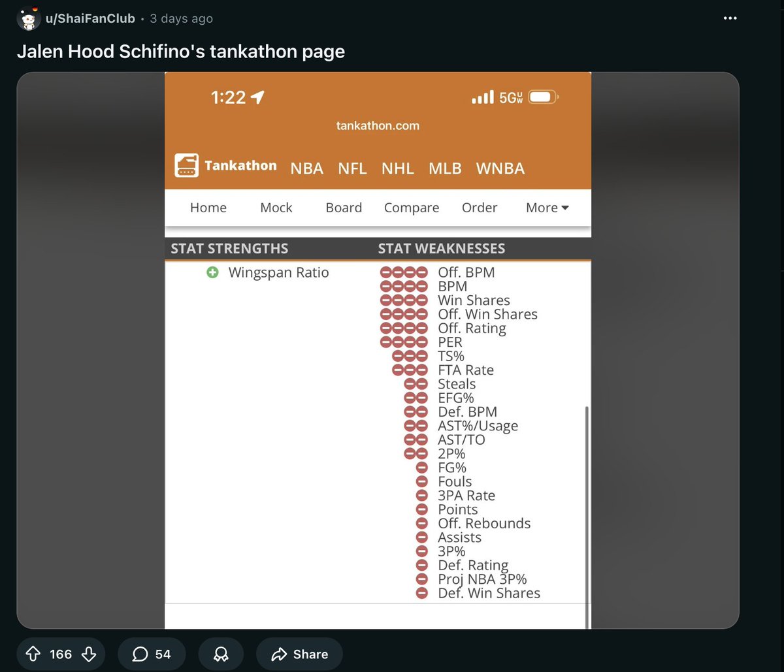Image resolution: width=784 pixels, height=672 pixels.
Task: Switch to the NBA section
Action: (x=307, y=168)
